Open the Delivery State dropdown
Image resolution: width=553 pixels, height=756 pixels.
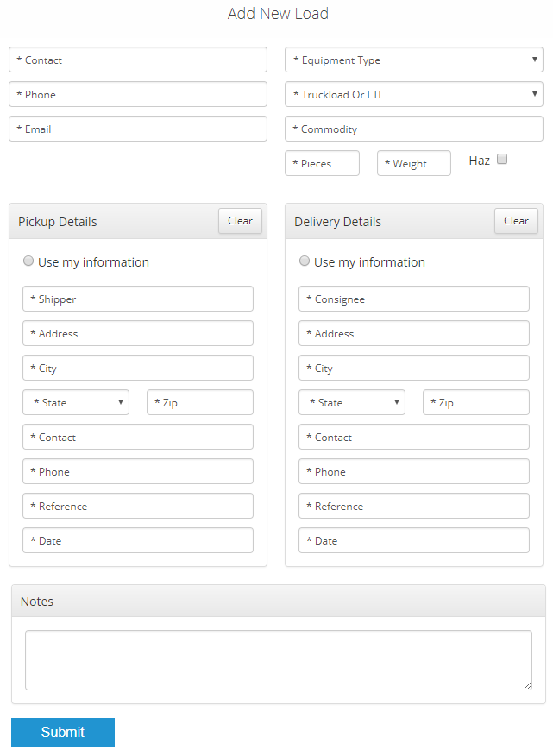(351, 402)
